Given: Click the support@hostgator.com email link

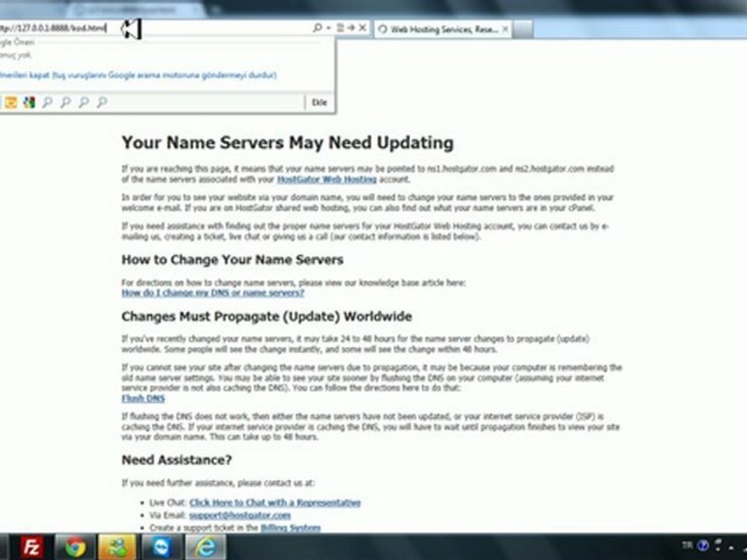Looking at the screenshot, I should point(240,515).
